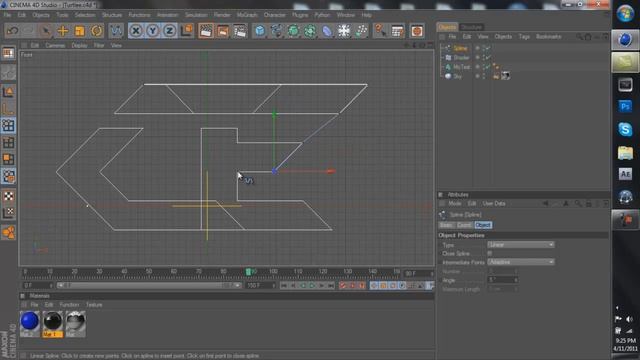Image resolution: width=640 pixels, height=360 pixels.
Task: Open the File menu in main menu bar
Action: [7, 15]
